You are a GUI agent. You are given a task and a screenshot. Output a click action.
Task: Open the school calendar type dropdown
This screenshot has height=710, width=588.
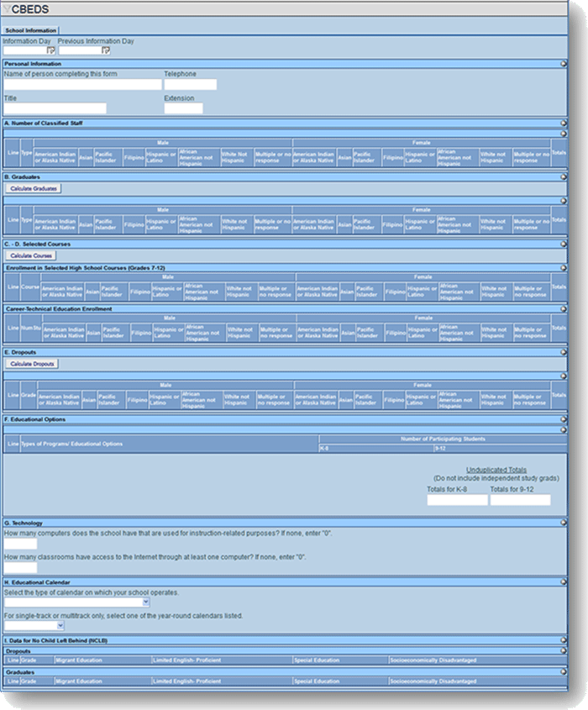[x=76, y=602]
